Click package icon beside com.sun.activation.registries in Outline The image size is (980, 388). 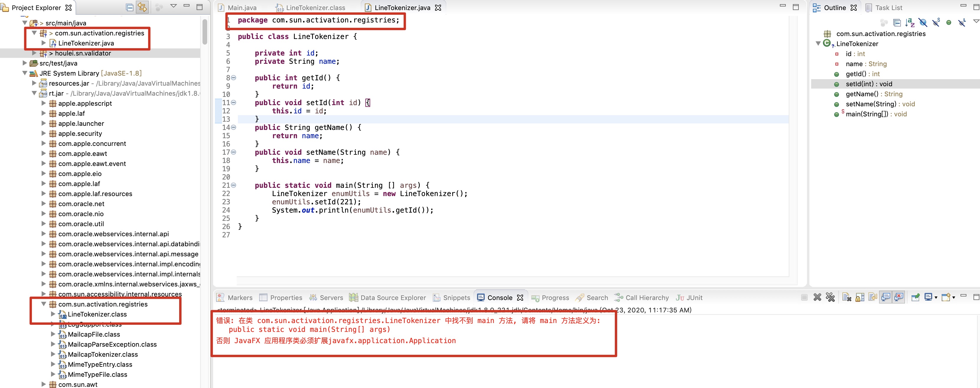tap(827, 34)
